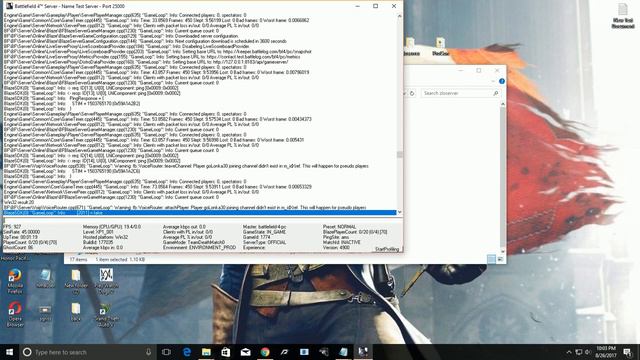Select the text document icon at desktop top-right
This screenshot has height=360, width=640.
point(623,16)
